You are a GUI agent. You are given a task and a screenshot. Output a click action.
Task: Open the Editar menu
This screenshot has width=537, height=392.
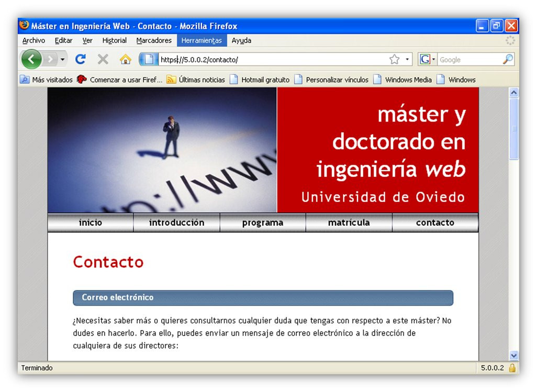point(63,40)
